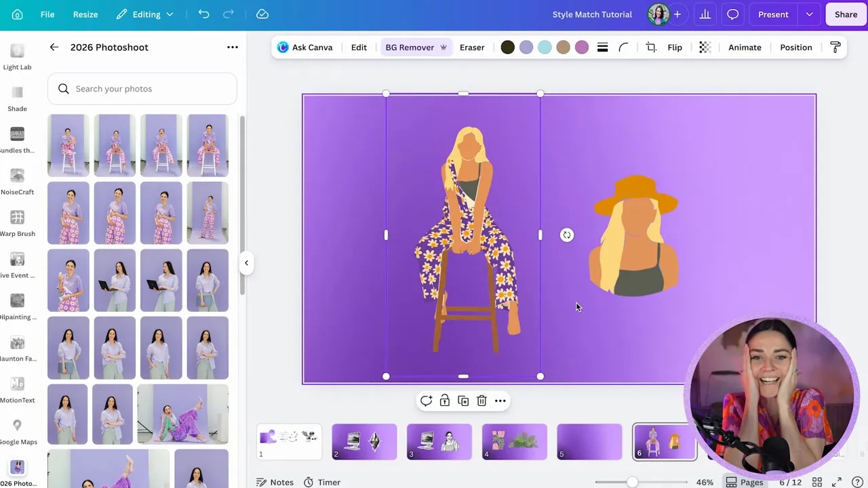Click the Style Match Tutorial title

coord(592,14)
